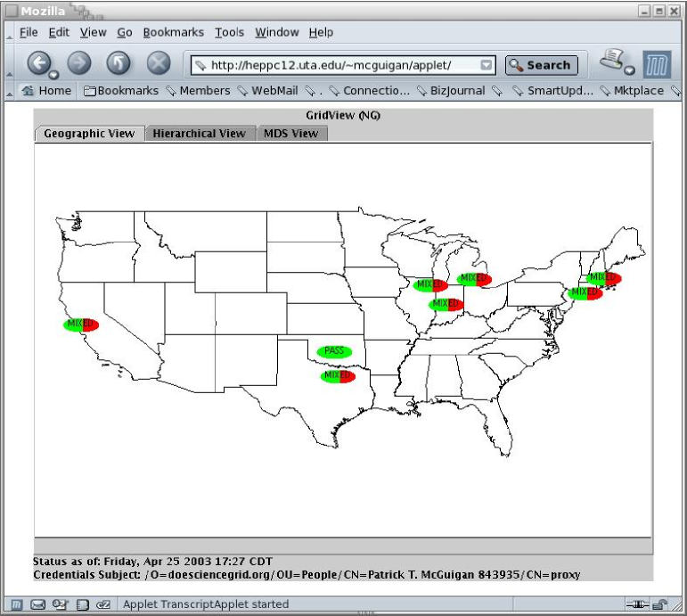The width and height of the screenshot is (687, 616).
Task: Open the Connectio... bookmark link
Action: coord(370,90)
